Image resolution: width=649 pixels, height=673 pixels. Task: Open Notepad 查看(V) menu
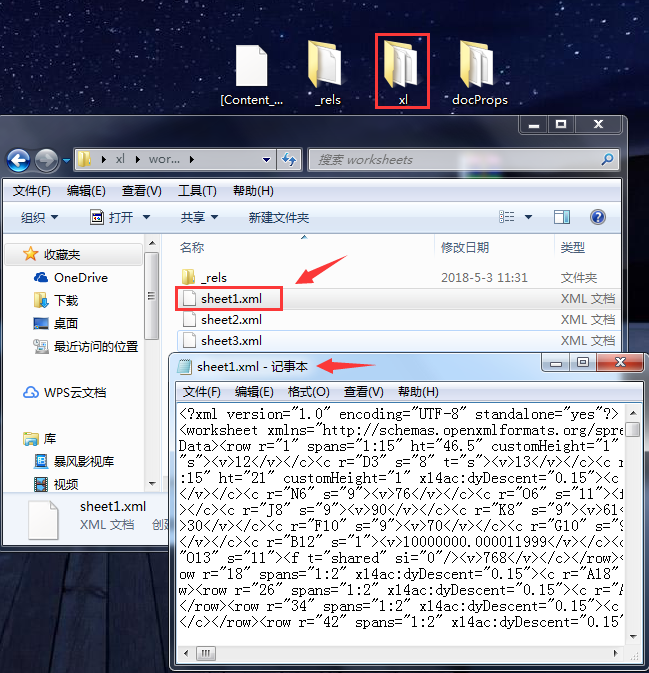pos(363,391)
